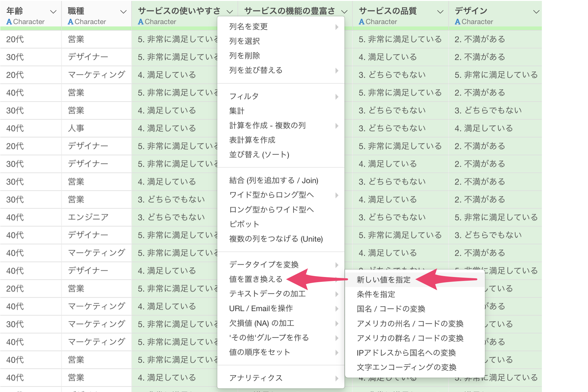
Task: Click 文字エンコーディングの変換 option
Action: [406, 367]
